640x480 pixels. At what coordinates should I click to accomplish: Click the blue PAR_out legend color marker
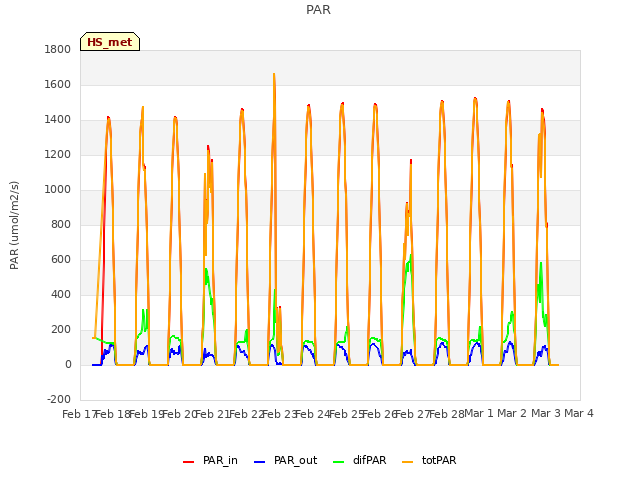(x=260, y=462)
